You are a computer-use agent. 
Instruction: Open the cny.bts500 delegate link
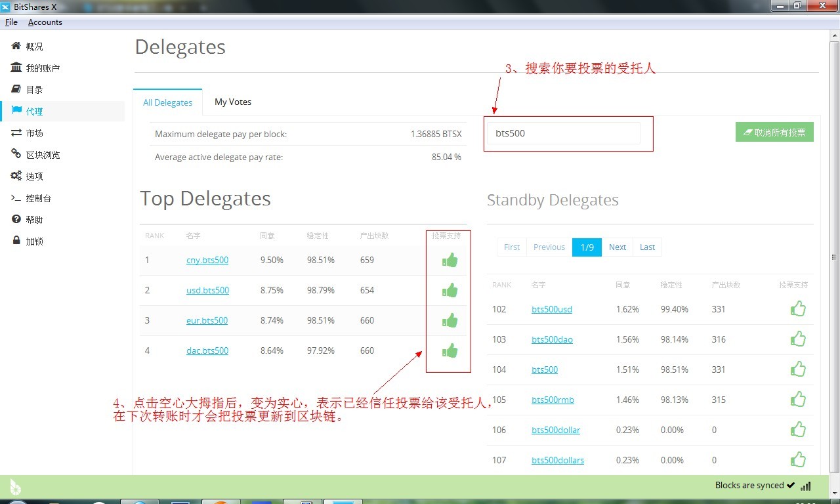[207, 260]
